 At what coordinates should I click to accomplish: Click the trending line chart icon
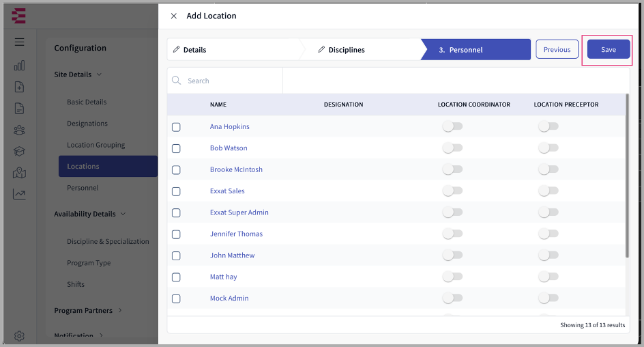point(19,195)
